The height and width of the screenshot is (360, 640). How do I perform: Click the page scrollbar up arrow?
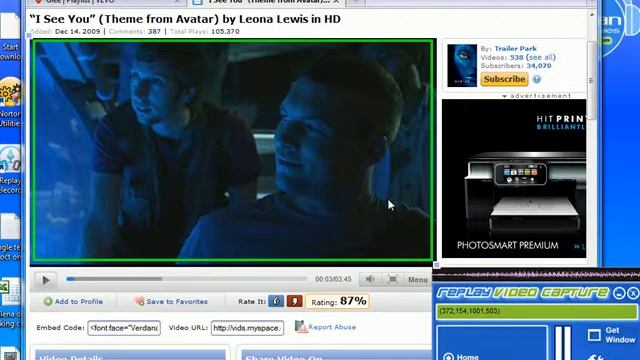(x=592, y=15)
